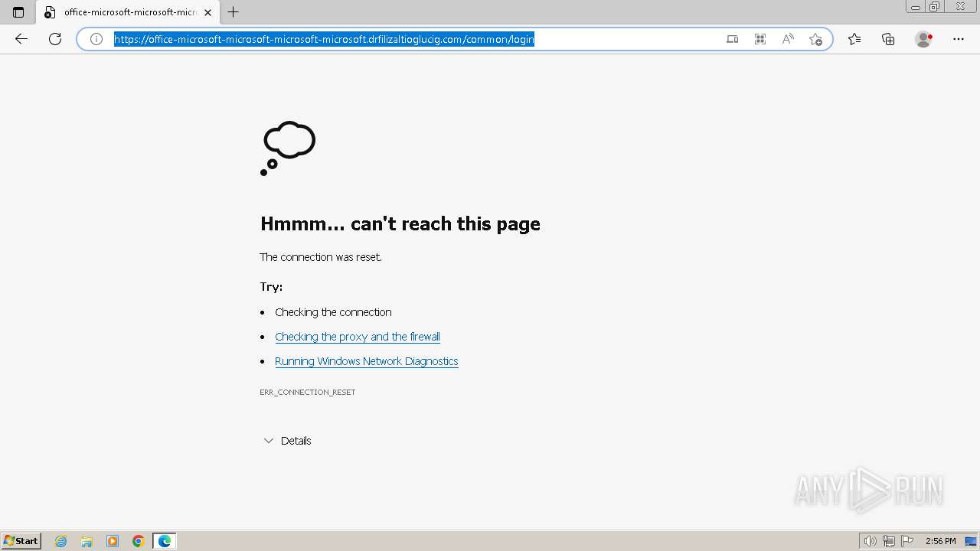Click the show desktop tray icon
The image size is (980, 551).
tap(971, 541)
